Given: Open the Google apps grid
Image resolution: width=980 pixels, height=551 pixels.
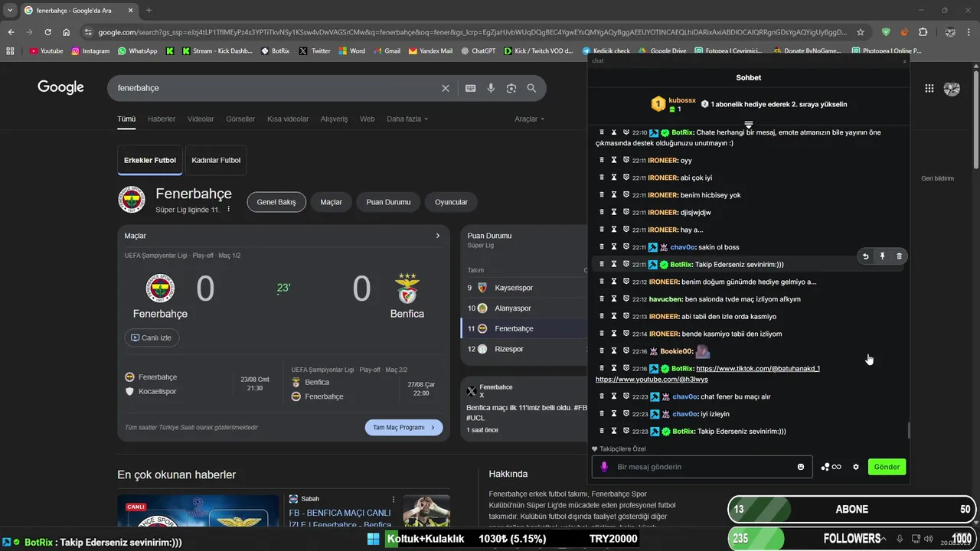Looking at the screenshot, I should [929, 88].
